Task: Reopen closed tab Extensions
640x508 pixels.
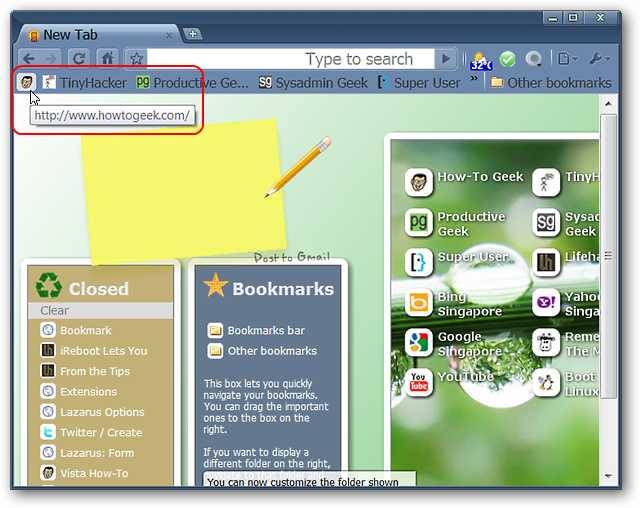Action: (79, 391)
